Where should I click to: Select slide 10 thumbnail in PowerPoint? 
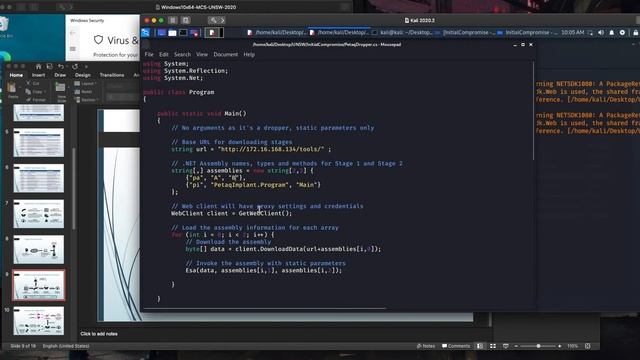click(x=39, y=321)
